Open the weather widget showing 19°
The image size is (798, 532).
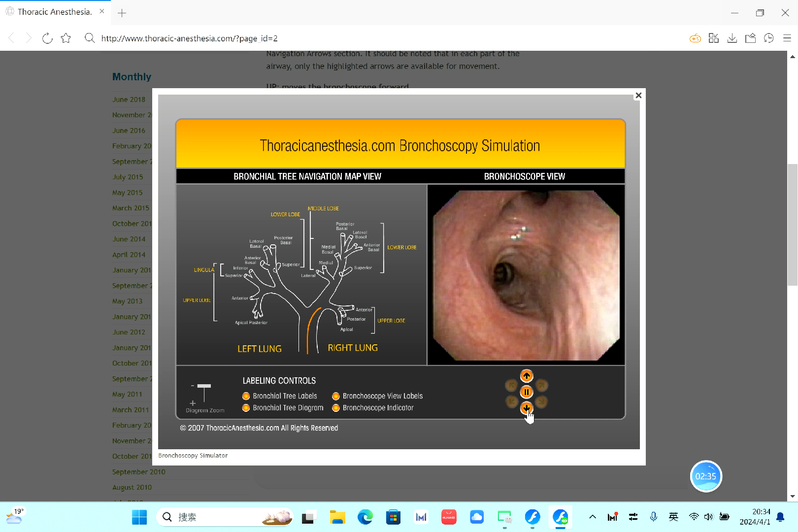(x=15, y=516)
